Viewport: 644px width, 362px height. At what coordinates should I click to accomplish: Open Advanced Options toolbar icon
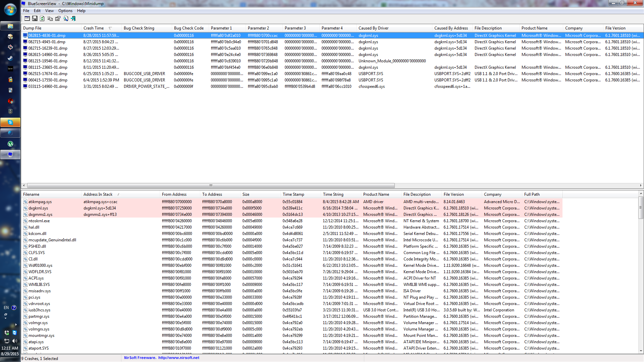point(27,19)
